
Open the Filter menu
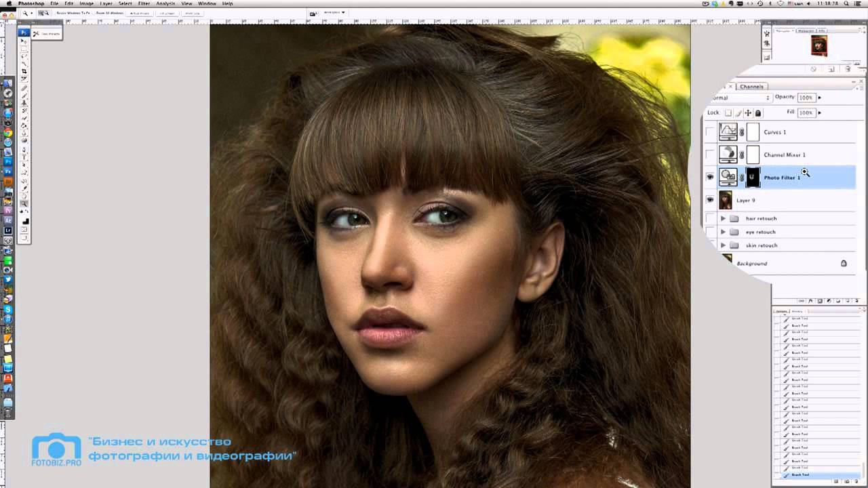144,3
